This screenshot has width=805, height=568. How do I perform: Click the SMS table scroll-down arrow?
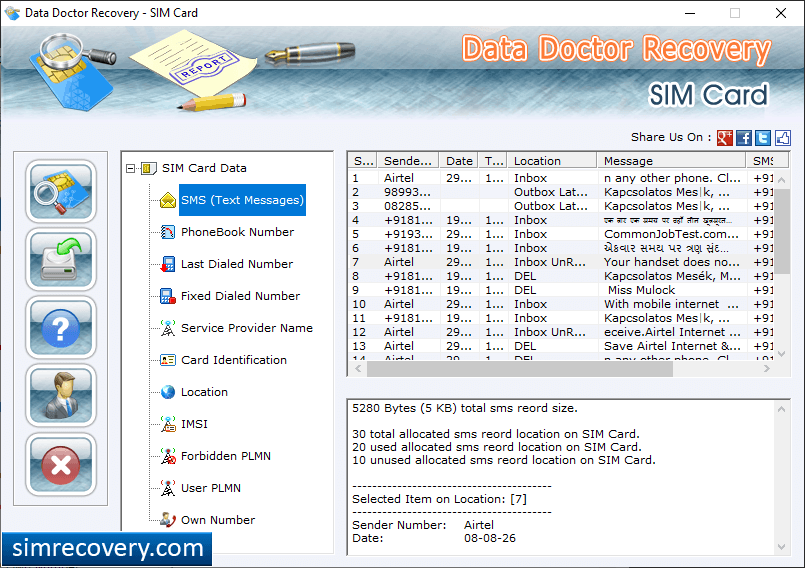781,354
